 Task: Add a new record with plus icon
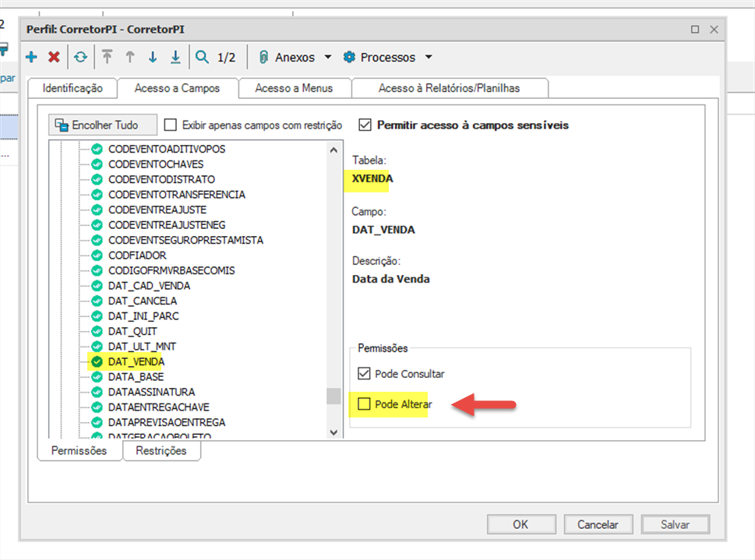(x=31, y=57)
